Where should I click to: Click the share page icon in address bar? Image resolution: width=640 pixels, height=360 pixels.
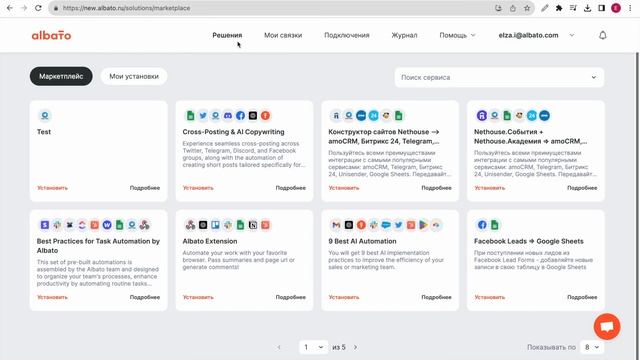513,8
